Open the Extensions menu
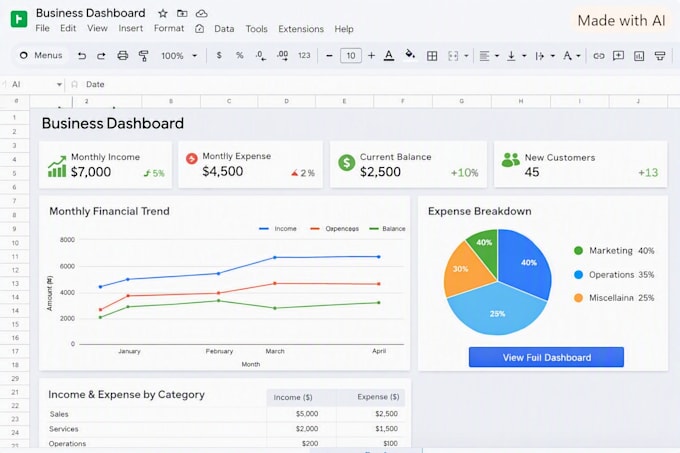The height and width of the screenshot is (453, 680). pyautogui.click(x=301, y=29)
